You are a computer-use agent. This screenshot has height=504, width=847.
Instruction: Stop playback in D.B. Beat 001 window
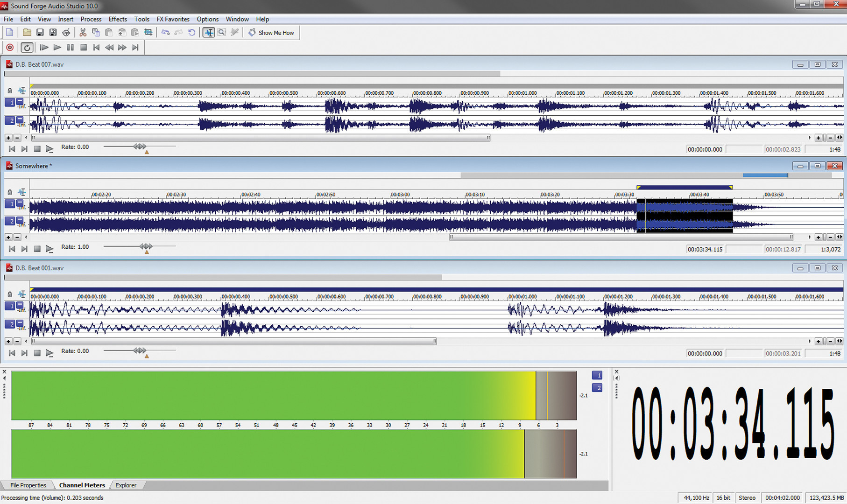37,353
